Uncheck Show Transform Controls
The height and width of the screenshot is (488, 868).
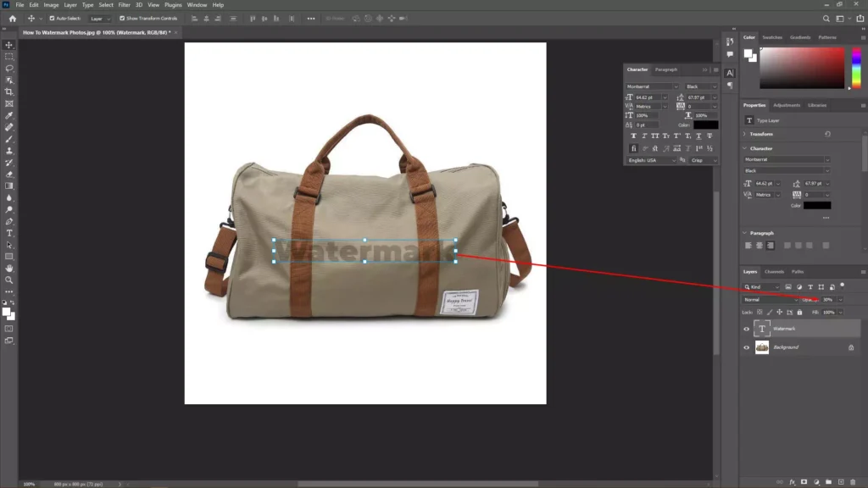coord(122,19)
